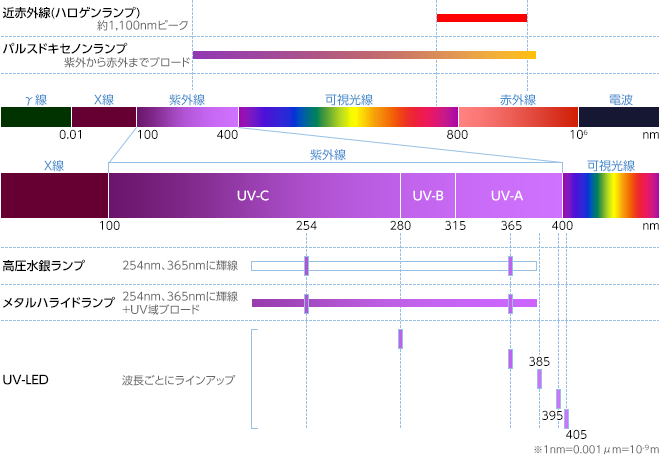Click the パルスドキセノンランプ label

[64, 47]
